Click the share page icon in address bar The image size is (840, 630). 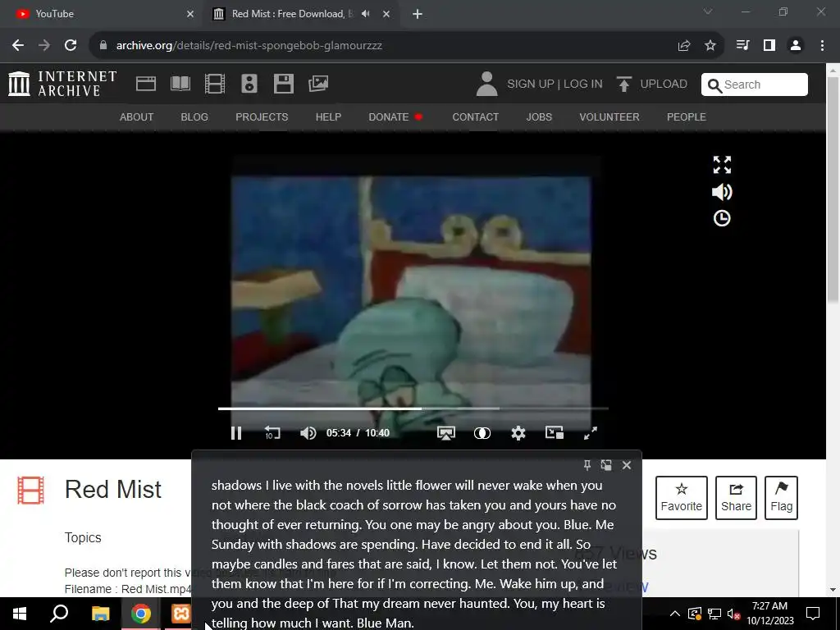click(684, 46)
